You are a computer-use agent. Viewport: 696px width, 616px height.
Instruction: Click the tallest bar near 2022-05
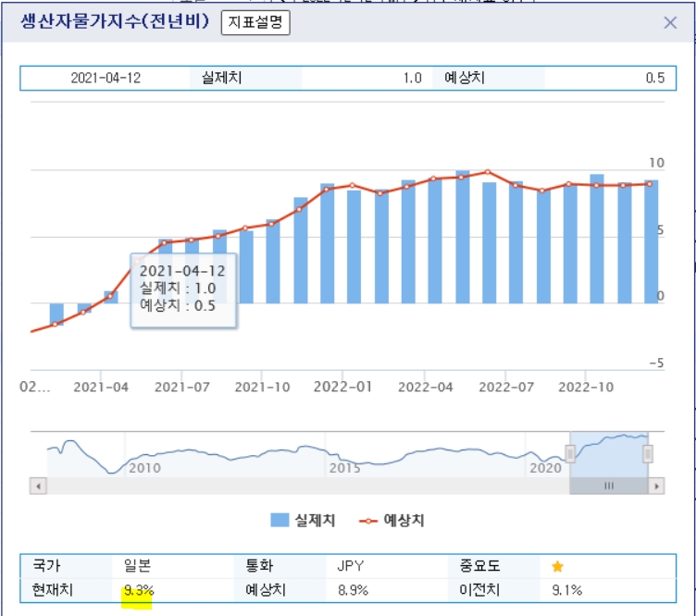(x=463, y=237)
